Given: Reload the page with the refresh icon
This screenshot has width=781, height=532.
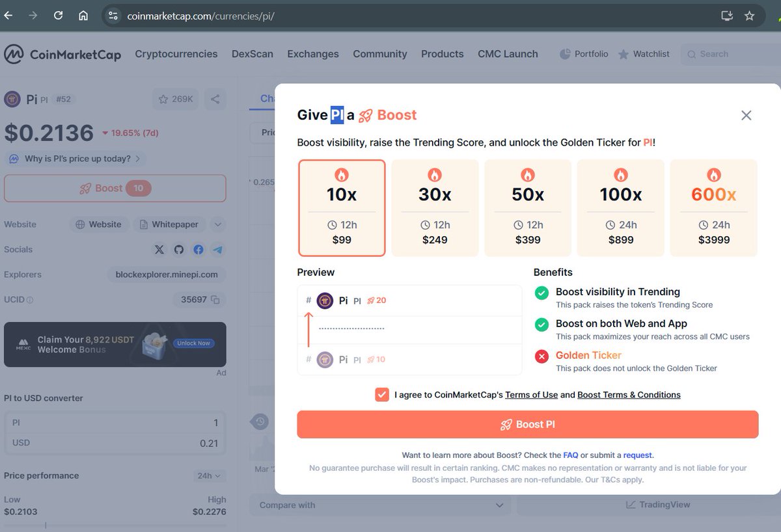Looking at the screenshot, I should 58,16.
